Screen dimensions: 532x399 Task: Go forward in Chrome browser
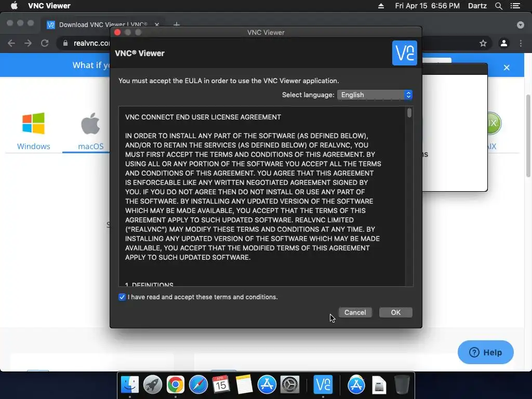(x=28, y=43)
